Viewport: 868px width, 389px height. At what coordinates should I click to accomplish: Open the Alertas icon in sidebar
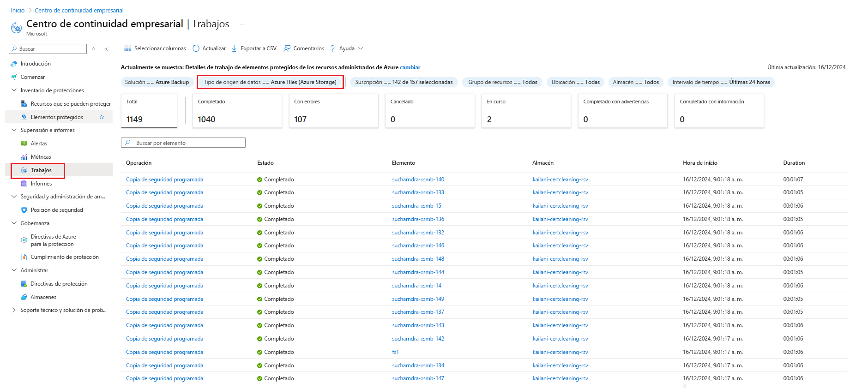(x=24, y=144)
